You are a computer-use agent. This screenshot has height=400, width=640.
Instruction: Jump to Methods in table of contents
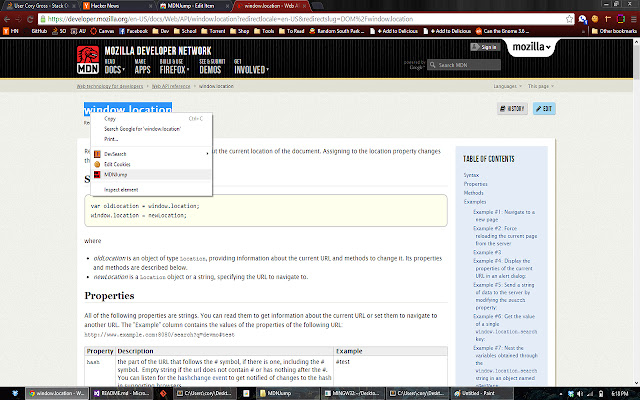point(473,193)
